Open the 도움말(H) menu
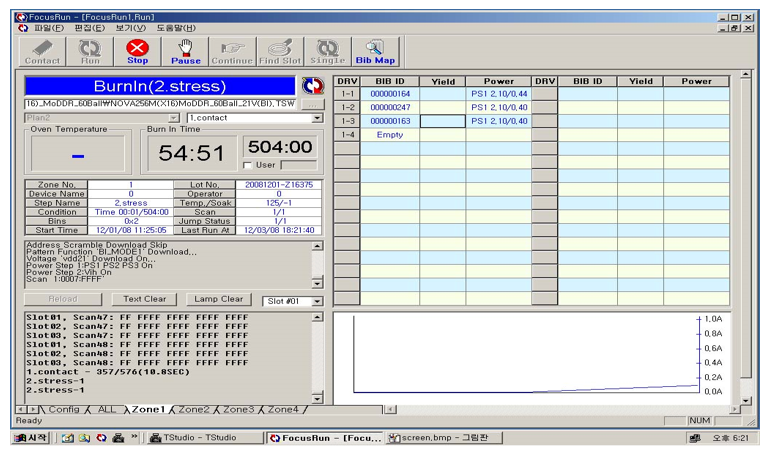Screen dimensions: 772x466 (x=176, y=28)
